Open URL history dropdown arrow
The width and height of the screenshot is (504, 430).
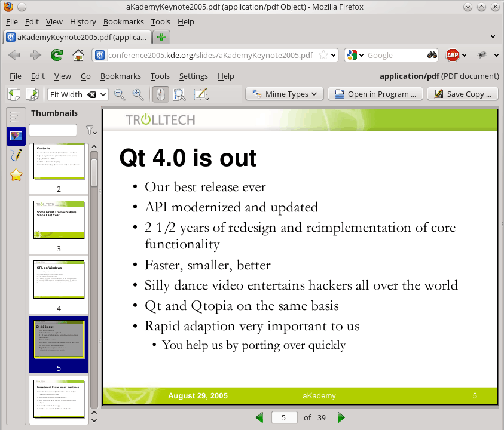(334, 55)
